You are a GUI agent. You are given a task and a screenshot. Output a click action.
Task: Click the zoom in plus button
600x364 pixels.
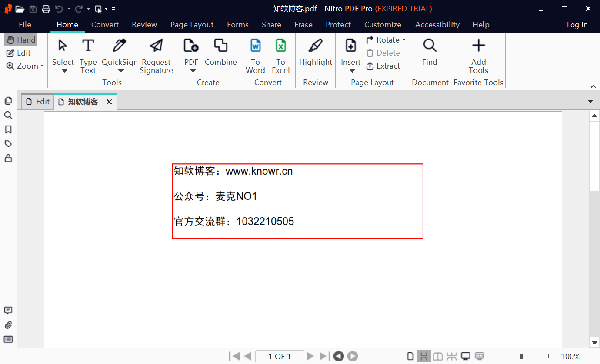[x=549, y=356]
